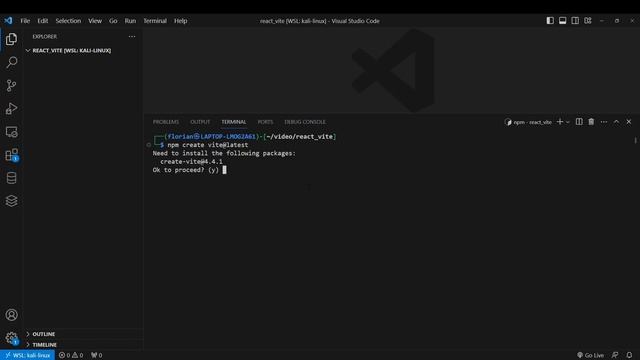Open the launch profile dropdown arrow
The height and width of the screenshot is (360, 640).
[x=567, y=122]
